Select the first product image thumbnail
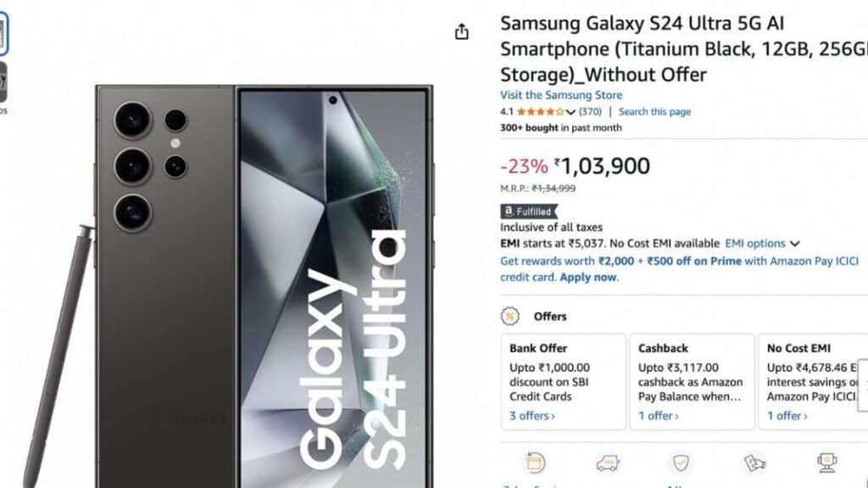The image size is (868, 488). point(3,34)
